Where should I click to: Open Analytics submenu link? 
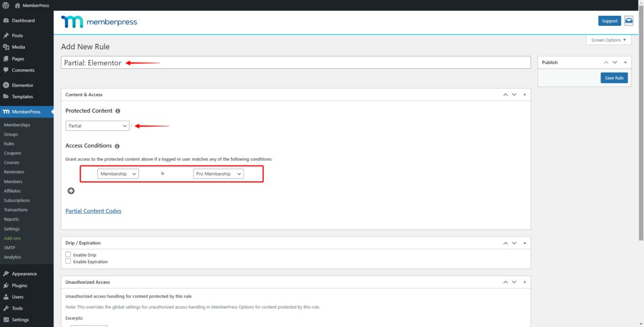[x=13, y=257]
